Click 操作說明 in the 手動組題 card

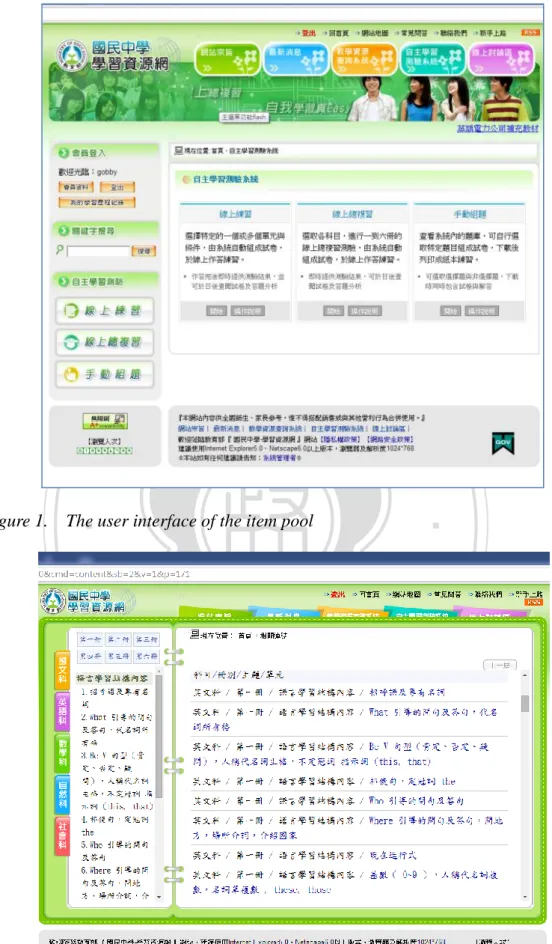point(482,311)
